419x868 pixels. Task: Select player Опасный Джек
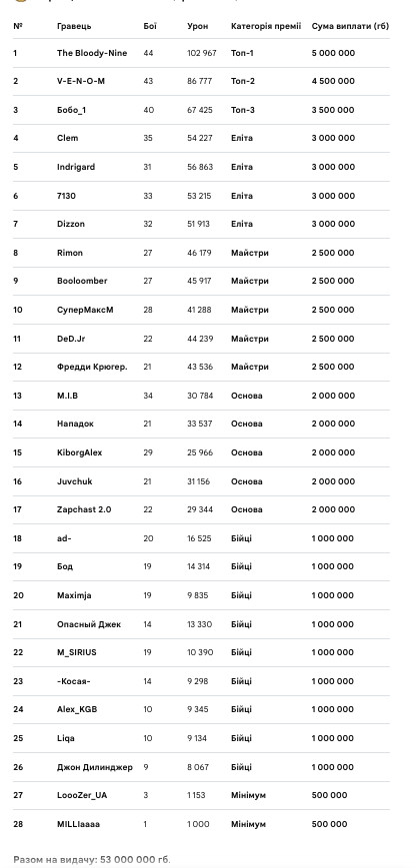(89, 624)
